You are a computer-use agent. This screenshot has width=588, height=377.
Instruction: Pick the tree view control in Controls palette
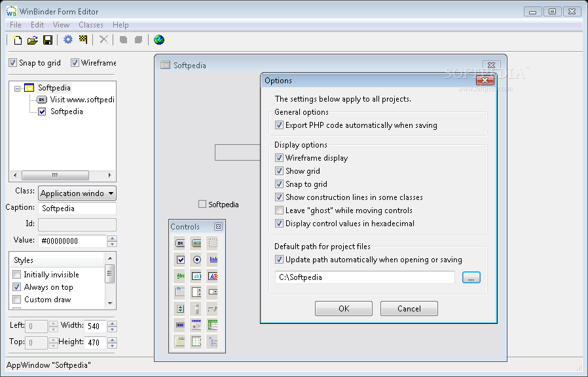click(213, 342)
